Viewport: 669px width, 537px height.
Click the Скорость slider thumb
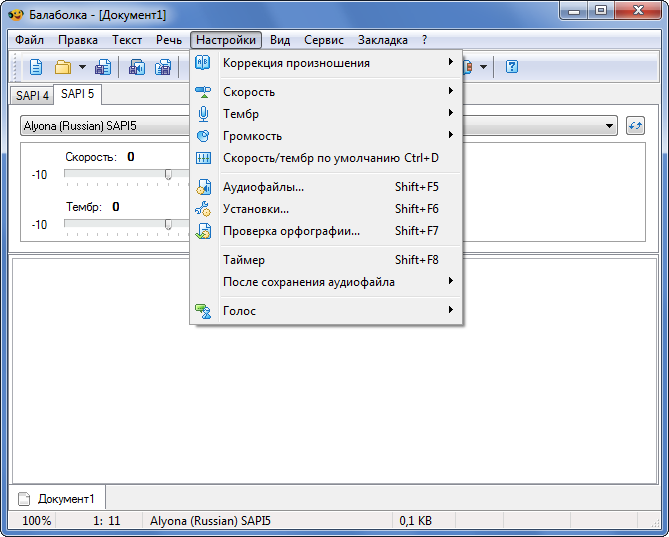click(169, 174)
